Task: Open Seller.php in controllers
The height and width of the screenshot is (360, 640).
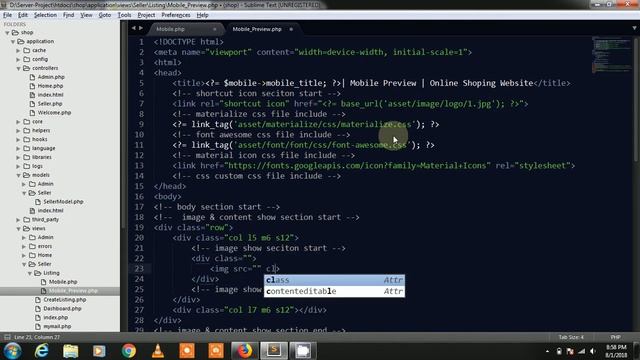Action: click(50, 104)
